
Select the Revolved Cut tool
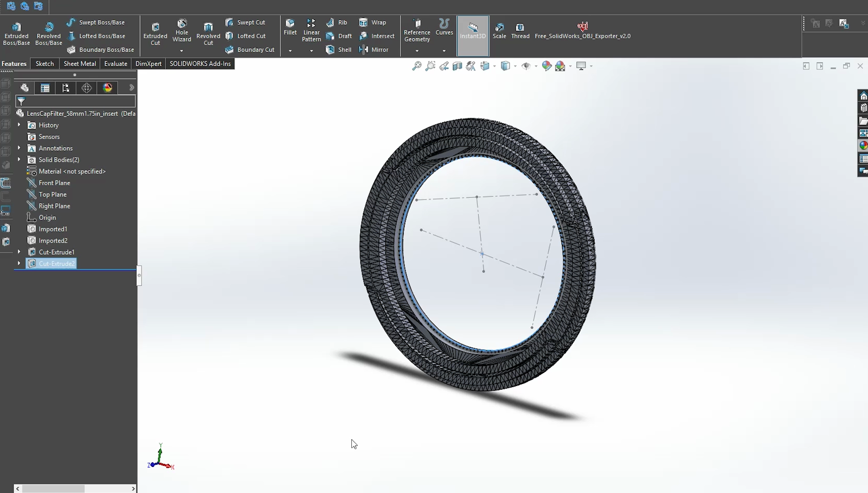pos(208,33)
